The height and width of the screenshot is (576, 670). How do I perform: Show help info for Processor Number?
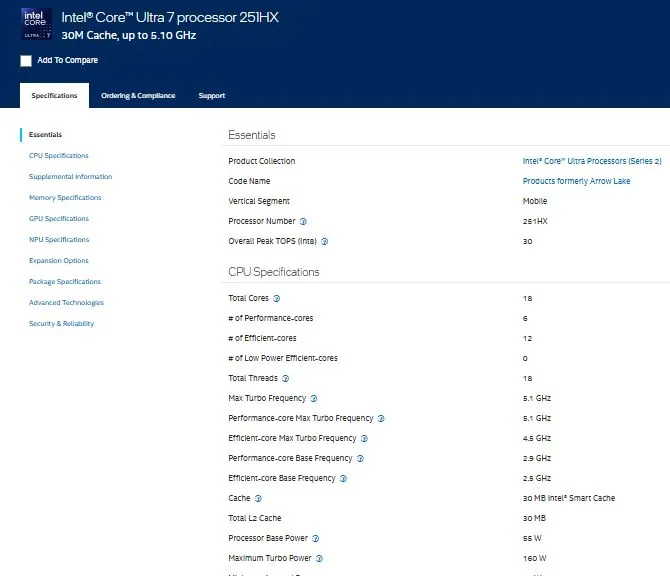303,221
